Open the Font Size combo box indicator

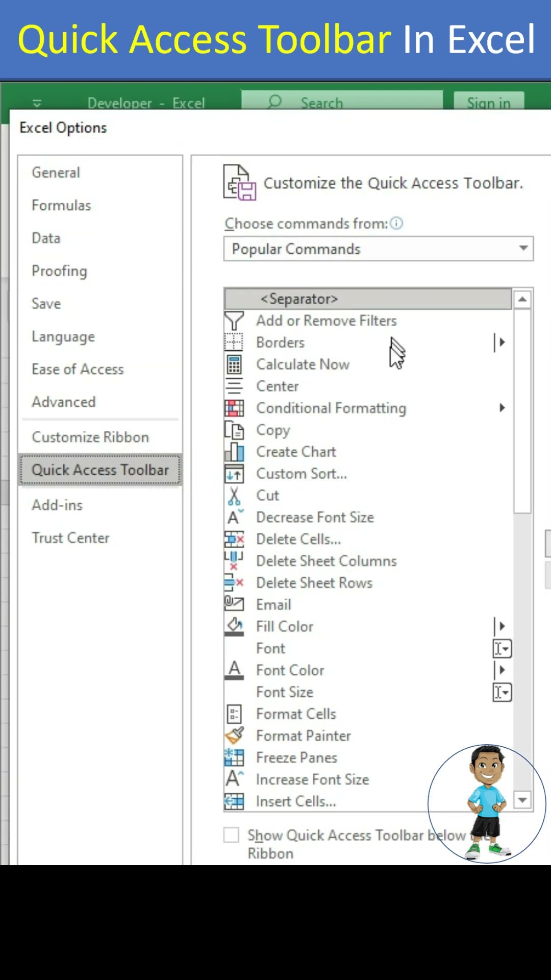click(502, 693)
